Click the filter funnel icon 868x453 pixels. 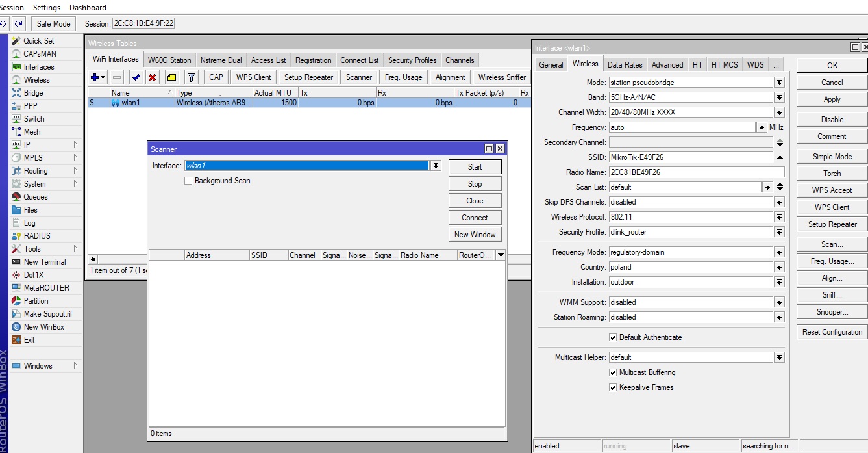191,77
